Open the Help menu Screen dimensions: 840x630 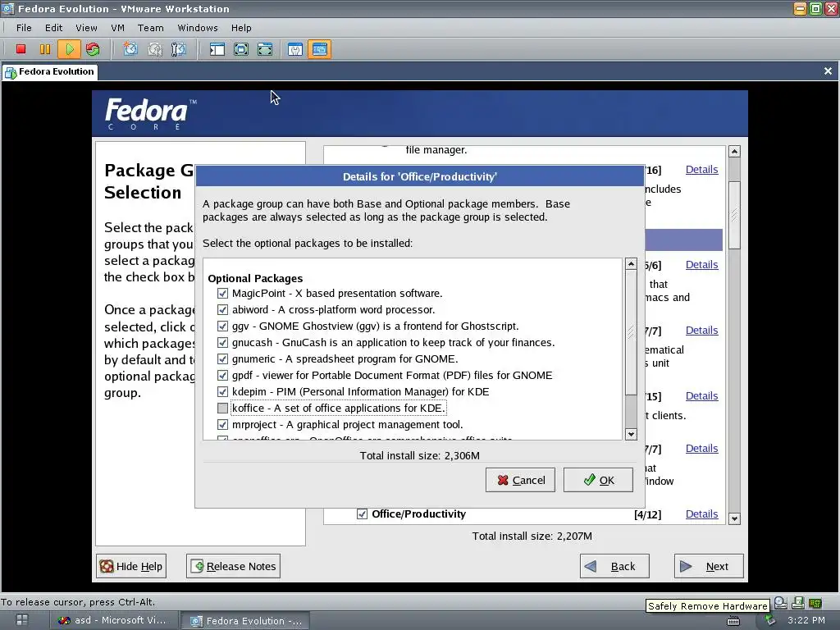point(241,28)
